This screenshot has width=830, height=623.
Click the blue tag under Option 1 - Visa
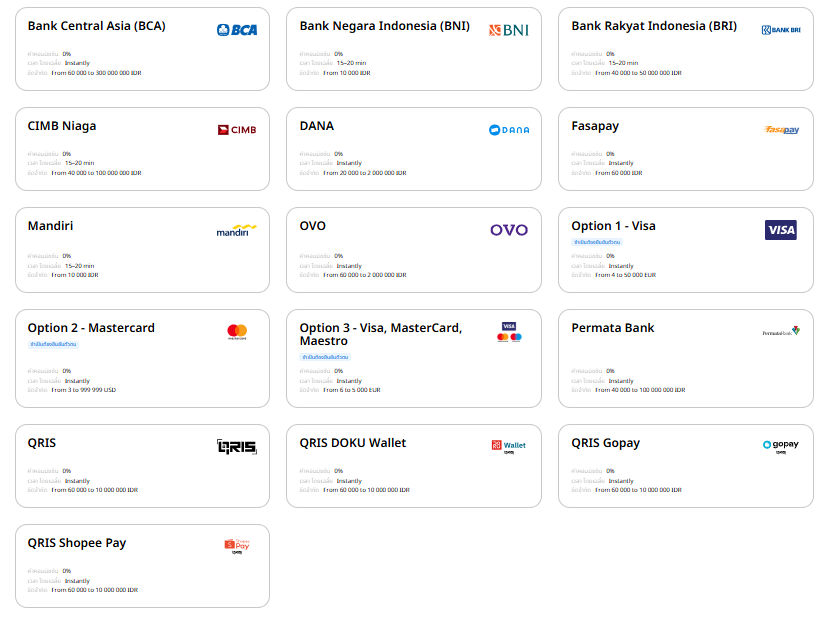pos(597,242)
